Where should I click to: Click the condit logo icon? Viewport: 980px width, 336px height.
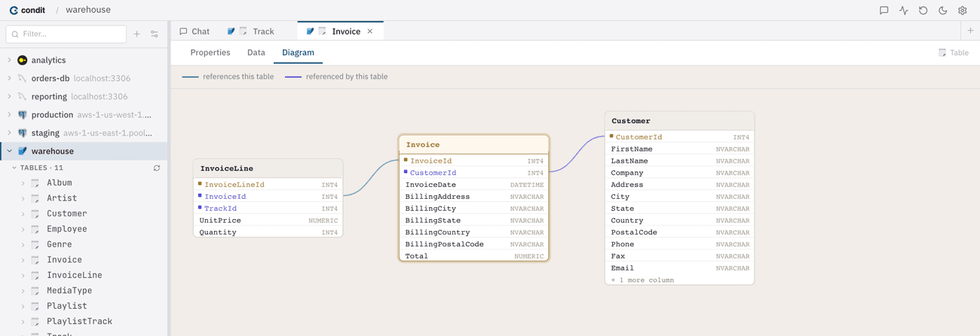(14, 11)
